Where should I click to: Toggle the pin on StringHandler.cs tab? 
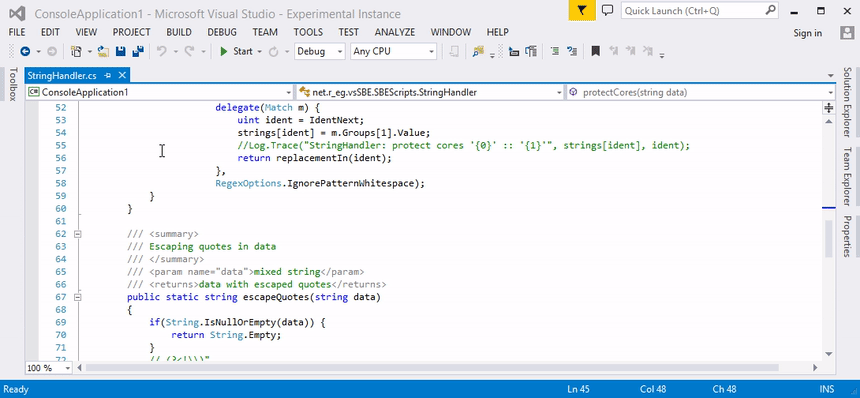(x=108, y=75)
